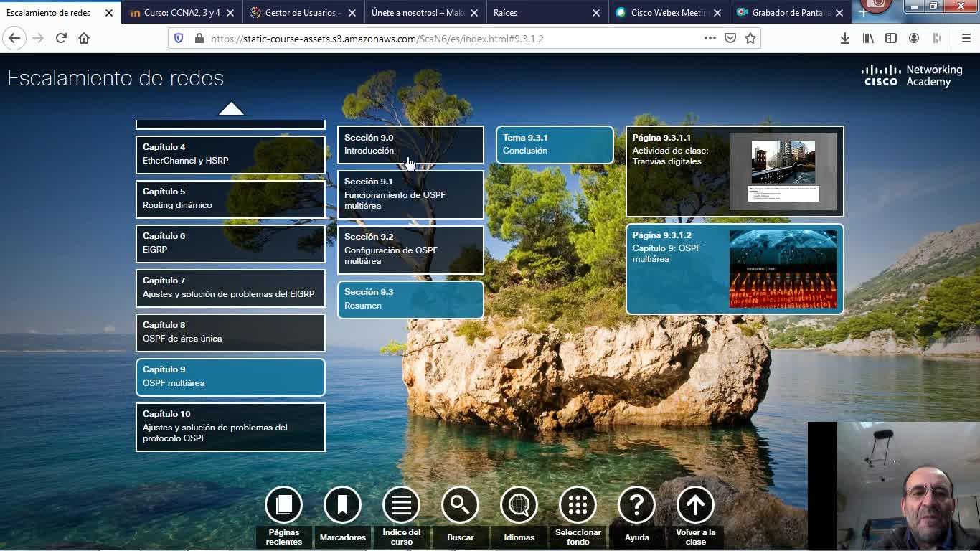The height and width of the screenshot is (551, 980).
Task: Switch to the Raíces tab
Action: (x=547, y=13)
